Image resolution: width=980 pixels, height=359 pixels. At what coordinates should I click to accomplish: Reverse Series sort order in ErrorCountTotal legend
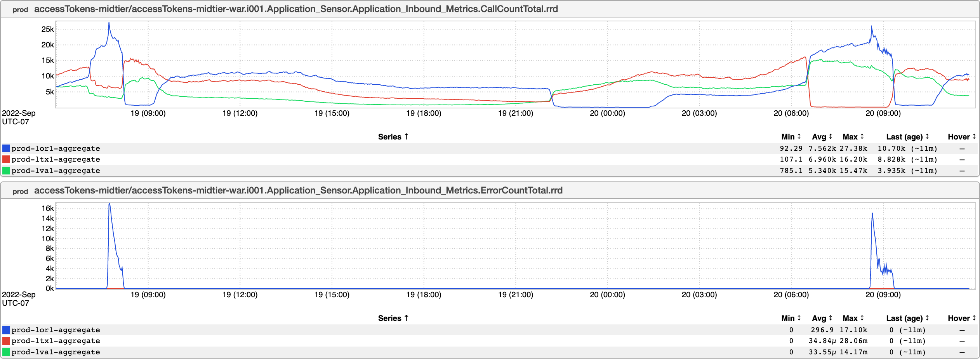coord(393,318)
